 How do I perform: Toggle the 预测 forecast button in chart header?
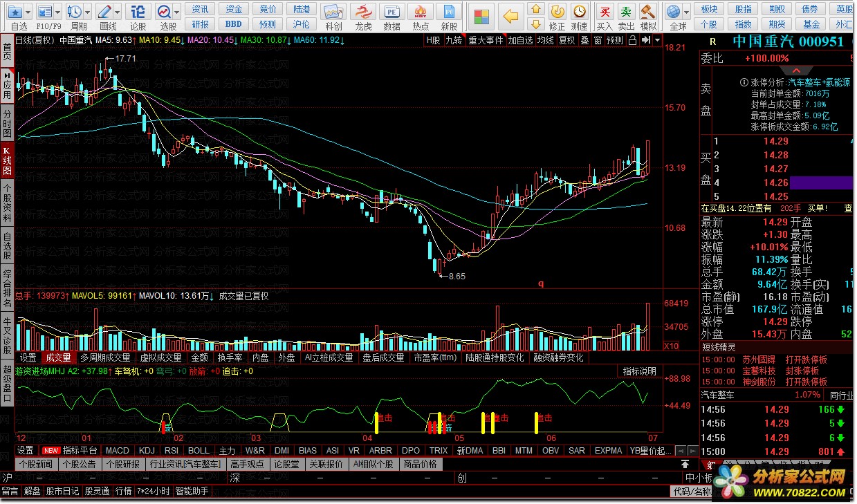click(615, 40)
